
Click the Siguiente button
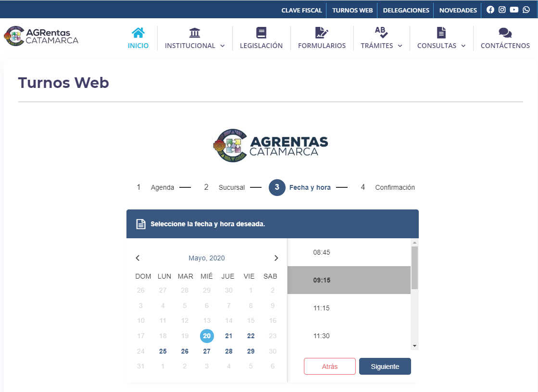click(385, 366)
